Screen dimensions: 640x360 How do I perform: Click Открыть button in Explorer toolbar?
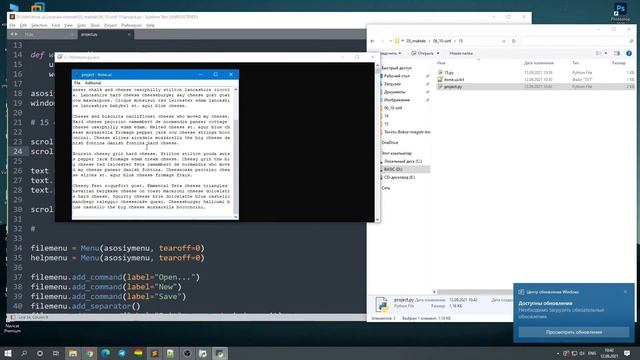click(x=422, y=53)
